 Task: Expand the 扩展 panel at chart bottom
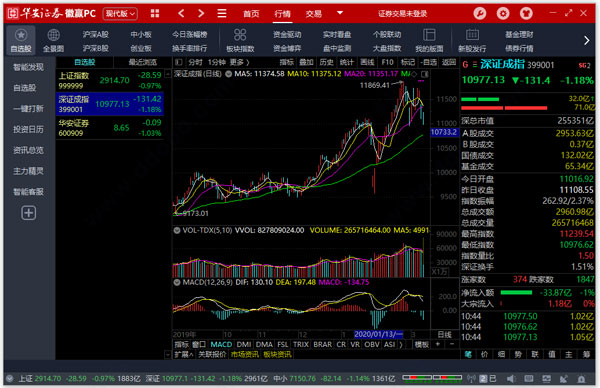coord(184,355)
